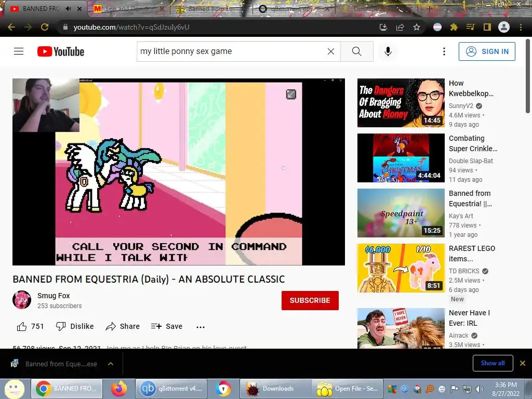Viewport: 532px width, 399px height.
Task: Subscribe to Smug Fox channel
Action: 310,300
